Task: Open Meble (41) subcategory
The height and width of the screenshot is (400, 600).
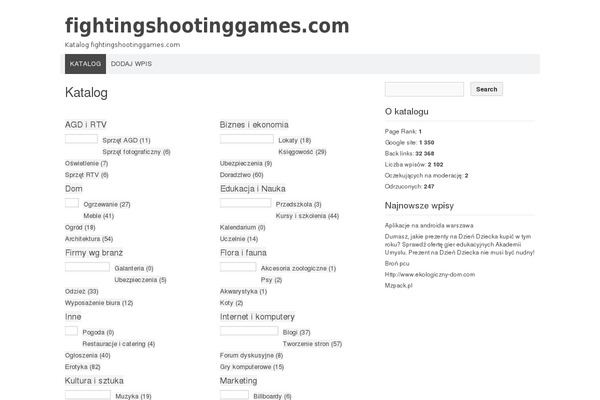Action: click(99, 216)
